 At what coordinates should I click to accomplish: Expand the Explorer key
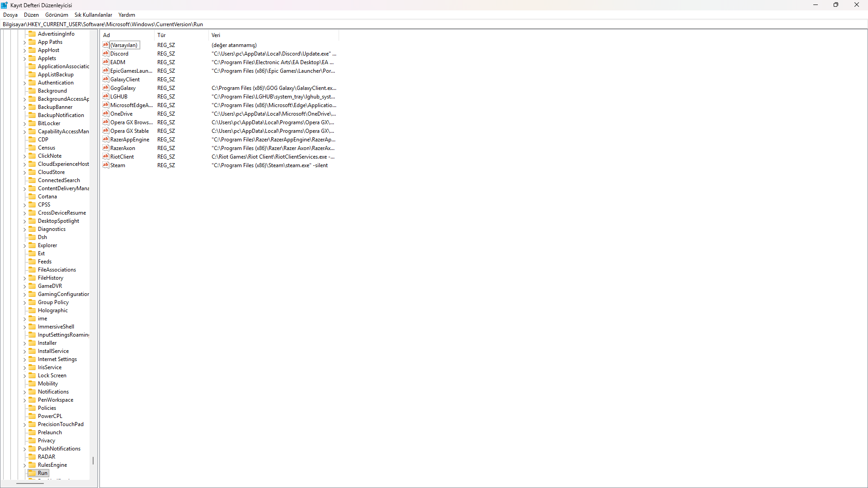pos(24,245)
